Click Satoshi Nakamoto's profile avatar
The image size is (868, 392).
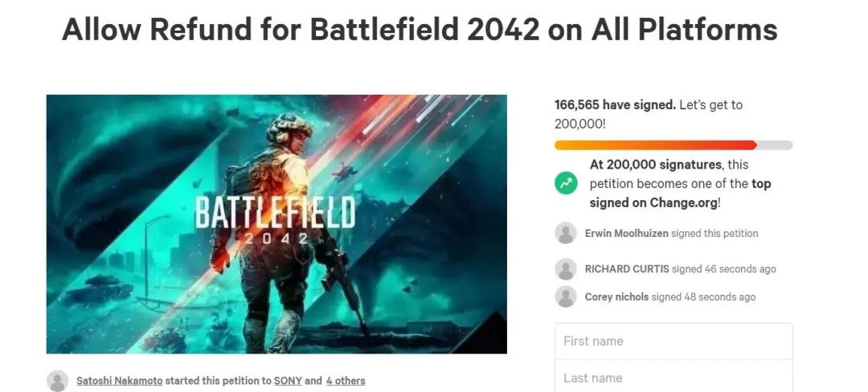[x=57, y=381]
